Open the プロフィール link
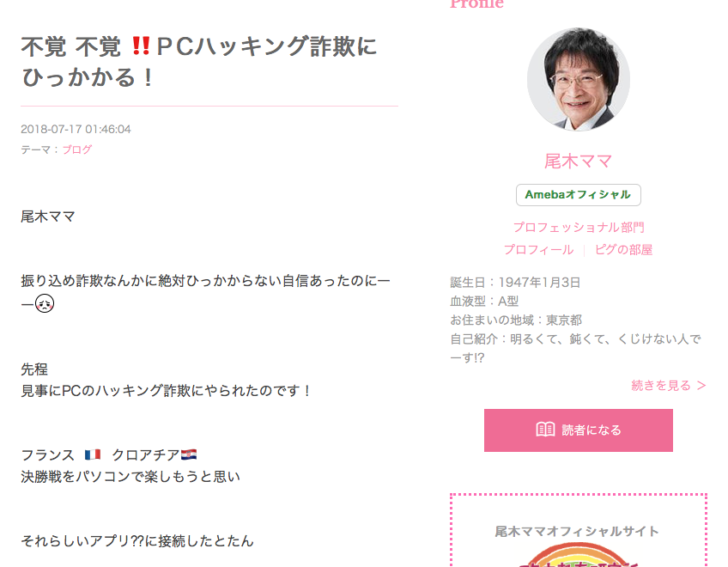Screen dimensions: 728x567 538,250
